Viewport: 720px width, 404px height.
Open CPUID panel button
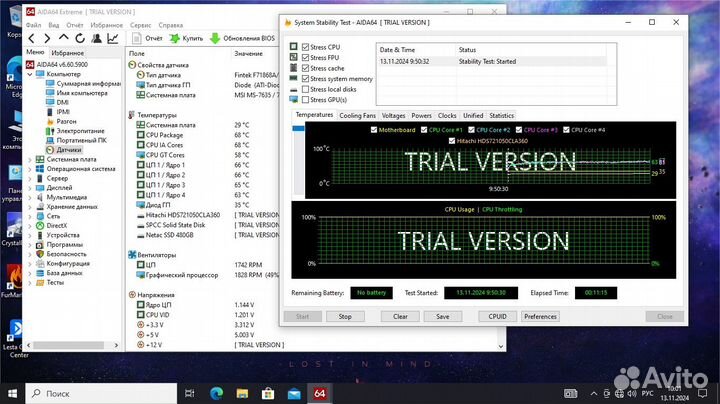497,316
